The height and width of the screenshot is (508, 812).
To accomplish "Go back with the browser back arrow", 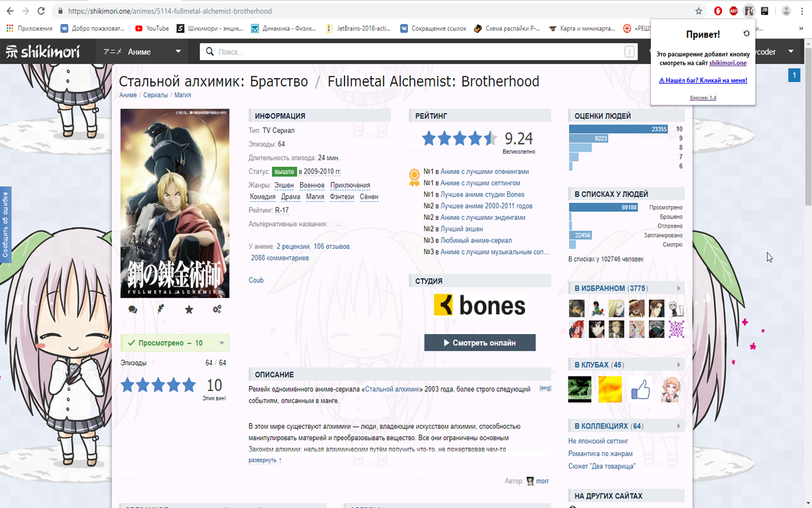I will [x=10, y=11].
